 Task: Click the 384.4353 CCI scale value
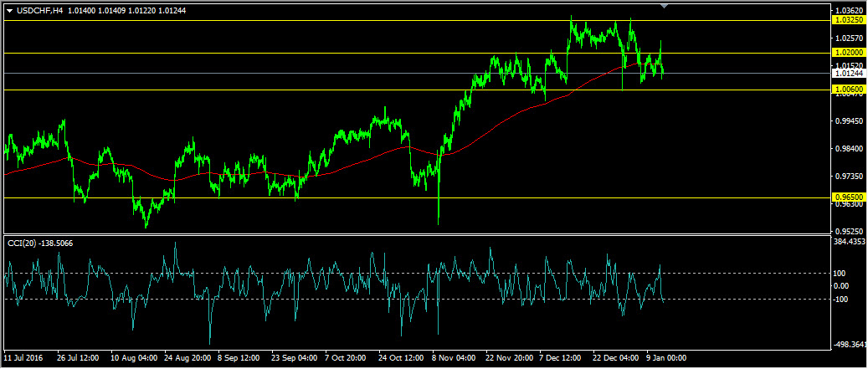coord(849,242)
